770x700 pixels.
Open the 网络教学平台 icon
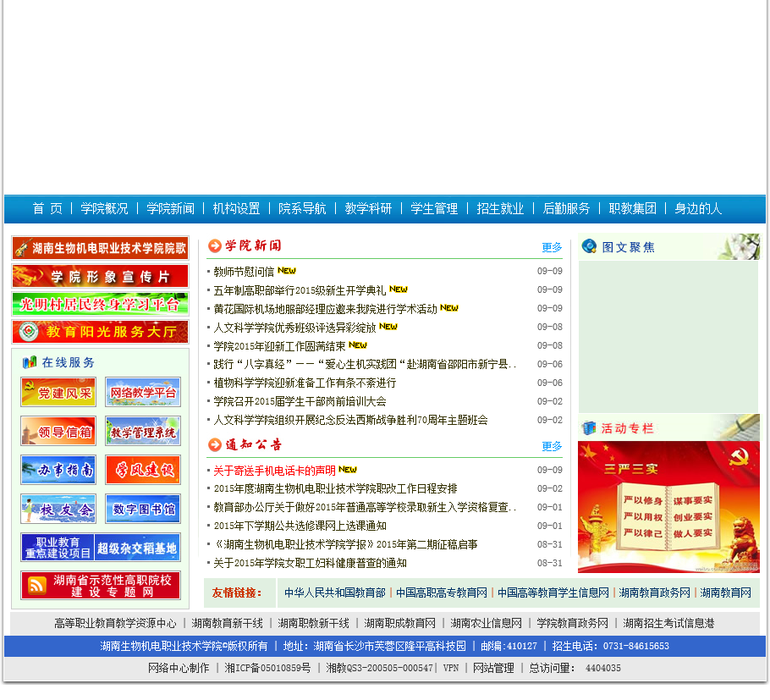[143, 392]
